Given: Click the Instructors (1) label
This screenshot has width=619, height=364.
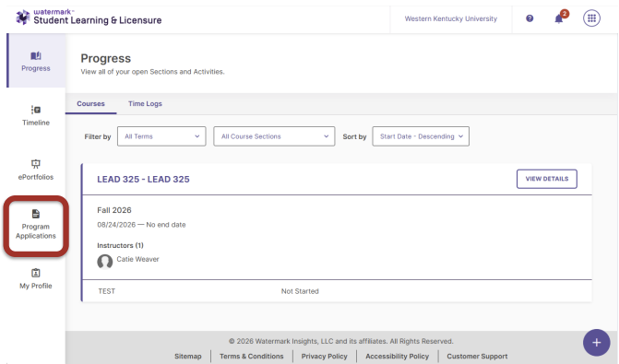Looking at the screenshot, I should click(x=120, y=245).
